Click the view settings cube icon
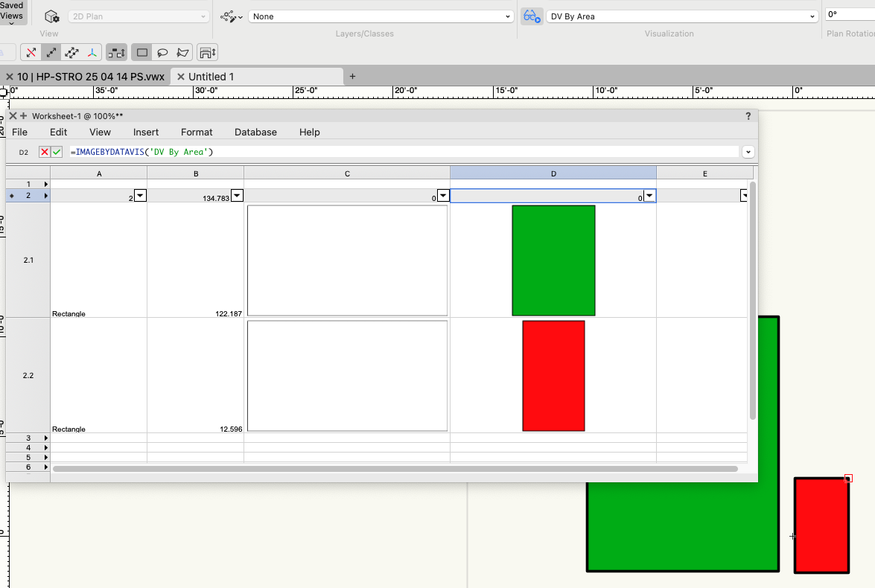This screenshot has height=588, width=875. point(51,16)
